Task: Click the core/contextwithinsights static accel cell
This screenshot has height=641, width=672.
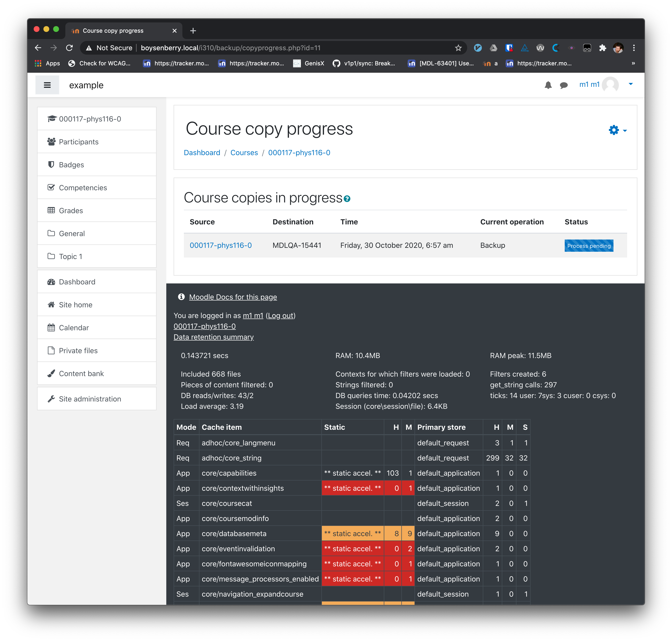Action: point(353,488)
